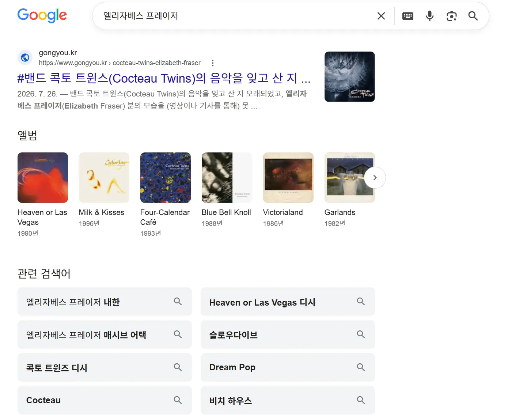Select related search Heaven or Las Vegas 디시
Image resolution: width=508 pixels, height=420 pixels.
[288, 302]
